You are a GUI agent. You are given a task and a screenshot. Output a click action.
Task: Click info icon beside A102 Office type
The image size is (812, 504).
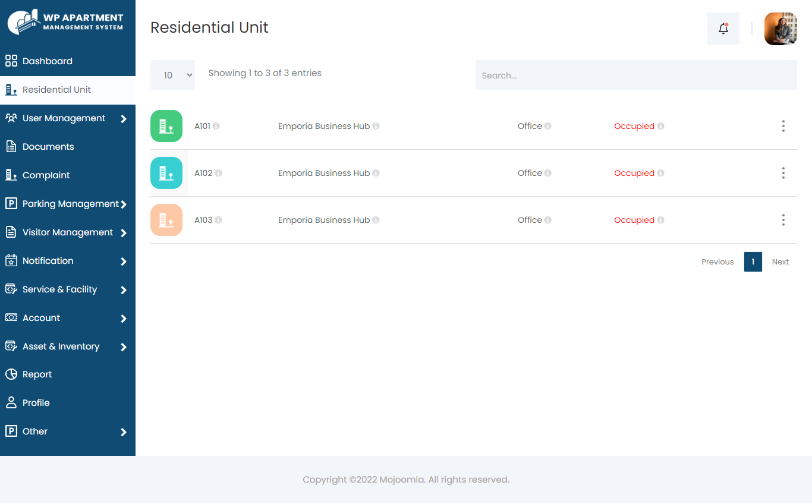click(x=547, y=173)
